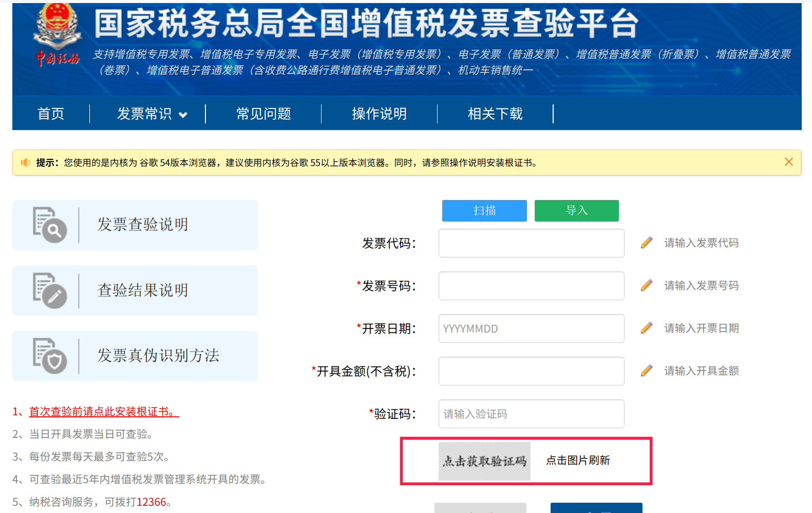Click the China Tax emblem logo

(57, 35)
